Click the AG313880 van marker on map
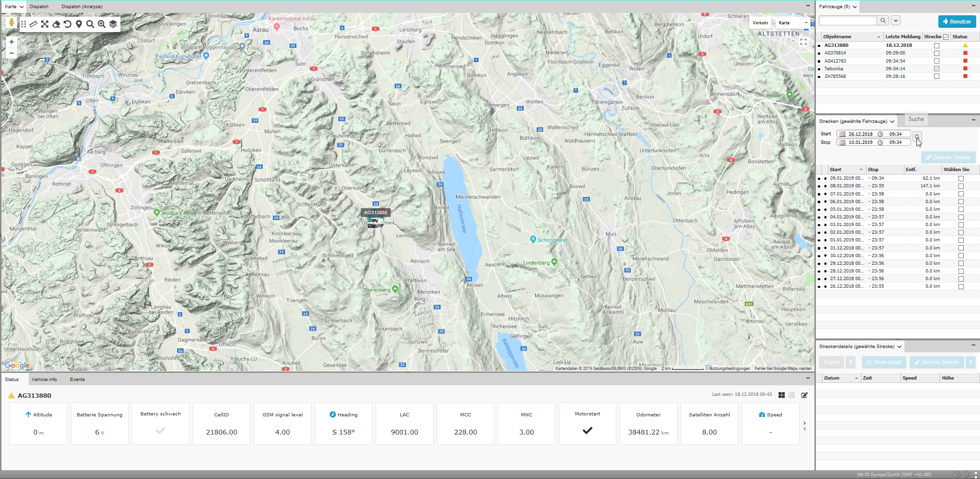Viewport: 980px width, 479px height. (376, 222)
